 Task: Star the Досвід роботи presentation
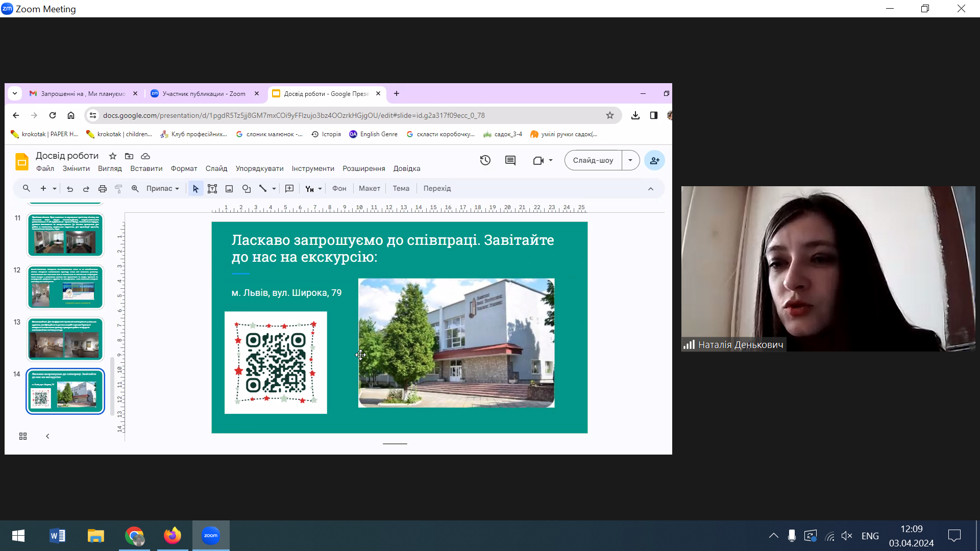[x=113, y=156]
